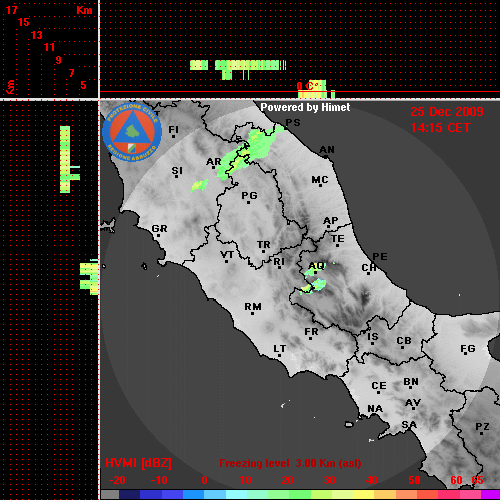Select the VT city label
Image resolution: width=500 pixels, height=500 pixels.
coord(227,255)
